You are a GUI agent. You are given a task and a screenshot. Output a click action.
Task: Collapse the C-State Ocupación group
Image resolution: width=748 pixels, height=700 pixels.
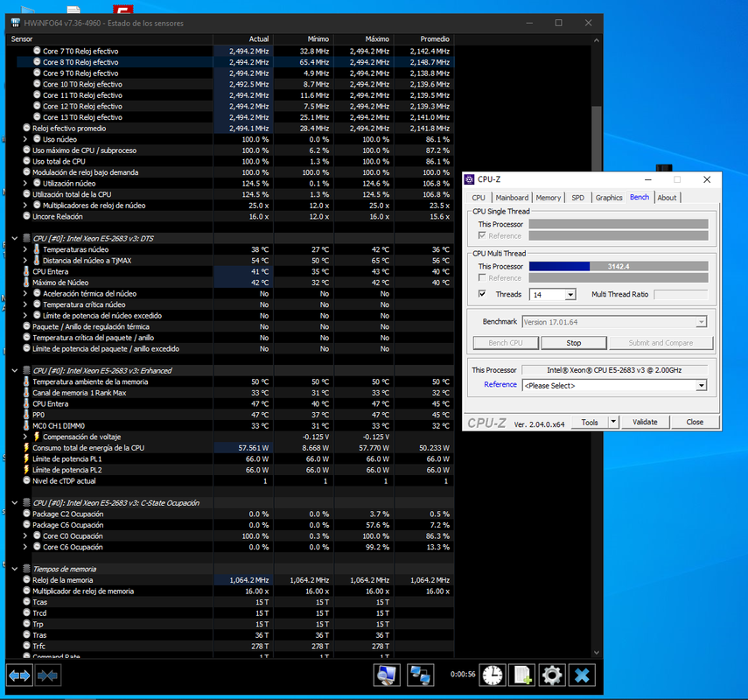(15, 502)
